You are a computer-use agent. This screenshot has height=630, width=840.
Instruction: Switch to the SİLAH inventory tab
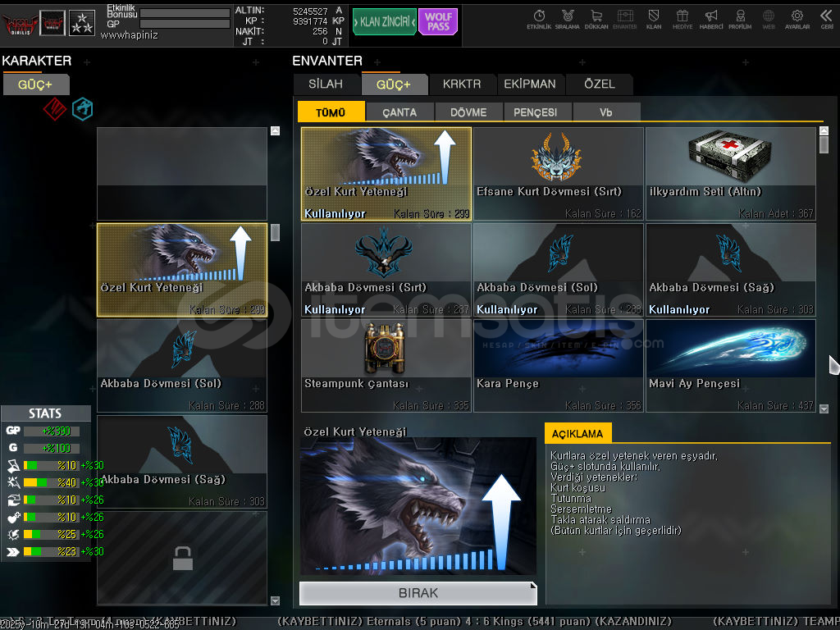326,84
